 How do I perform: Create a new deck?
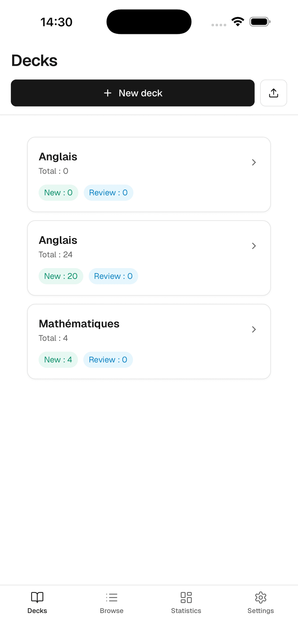pyautogui.click(x=133, y=93)
